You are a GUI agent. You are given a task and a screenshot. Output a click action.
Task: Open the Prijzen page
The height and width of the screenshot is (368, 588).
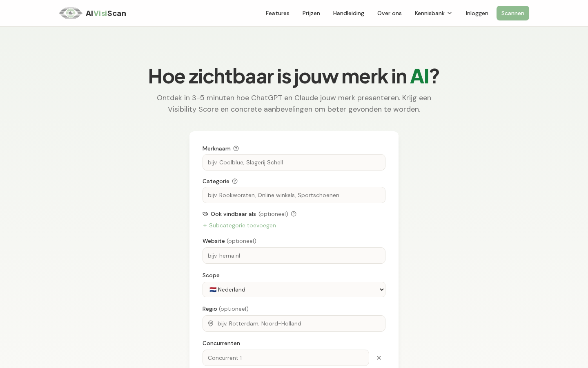coord(311,13)
